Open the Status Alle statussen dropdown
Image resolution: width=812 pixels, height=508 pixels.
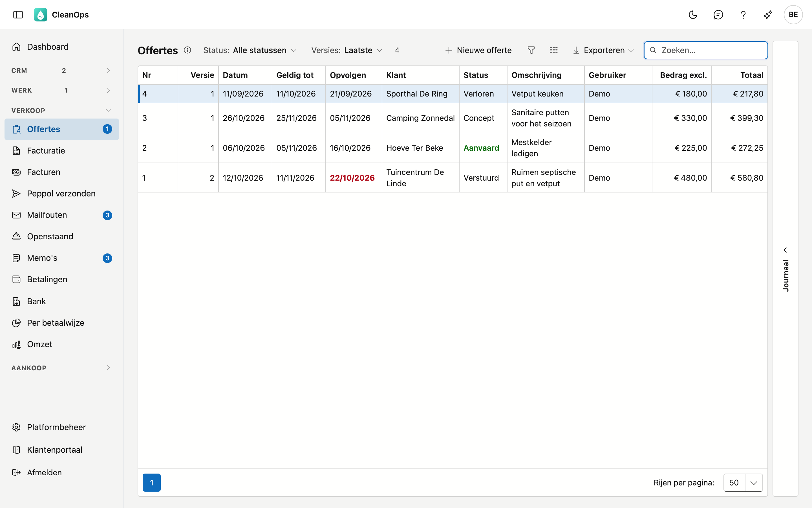click(250, 50)
